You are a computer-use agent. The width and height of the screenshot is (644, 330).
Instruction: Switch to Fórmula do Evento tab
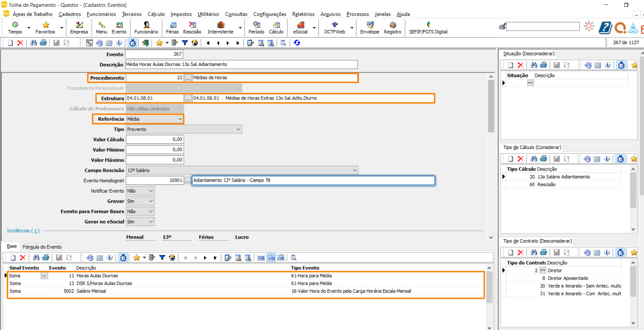pos(42,247)
